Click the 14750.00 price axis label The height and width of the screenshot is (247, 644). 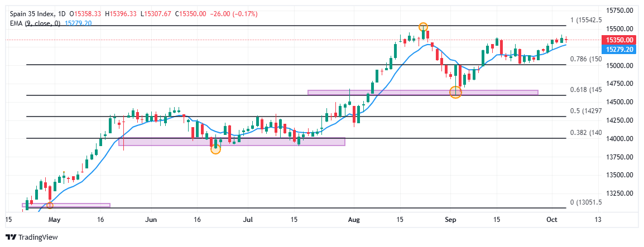(619, 84)
